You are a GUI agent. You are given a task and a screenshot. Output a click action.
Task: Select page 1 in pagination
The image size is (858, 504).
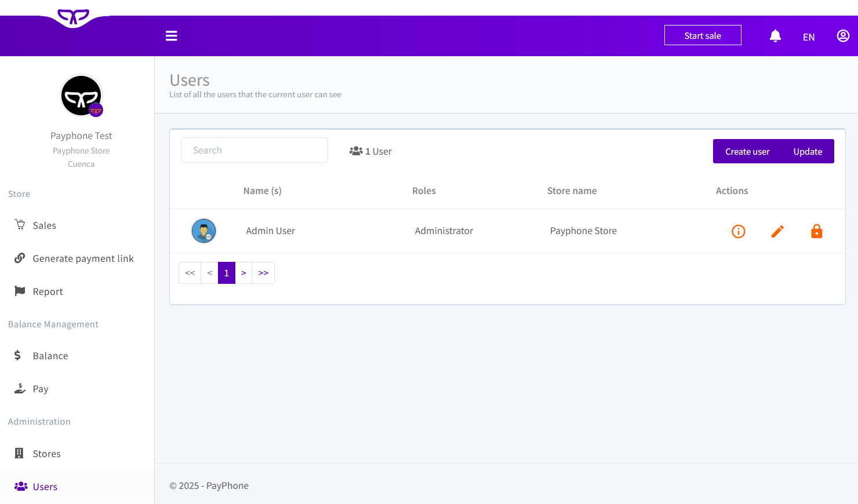pyautogui.click(x=227, y=273)
